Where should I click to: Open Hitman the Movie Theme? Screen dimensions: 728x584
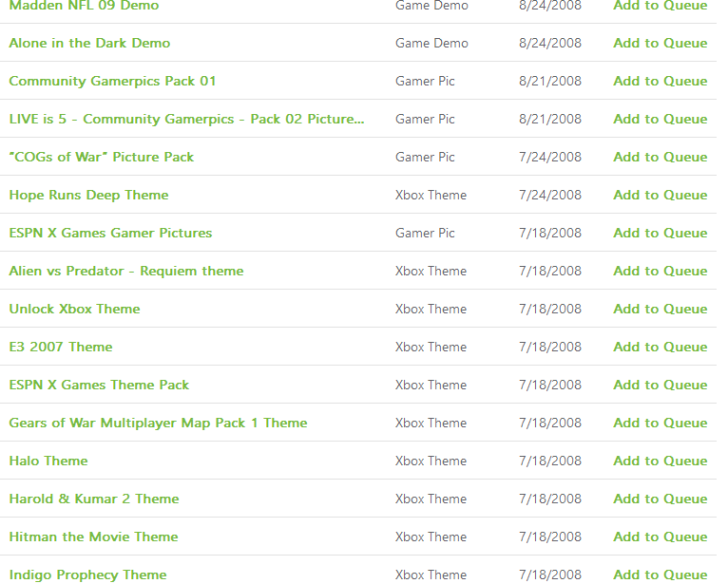point(93,537)
